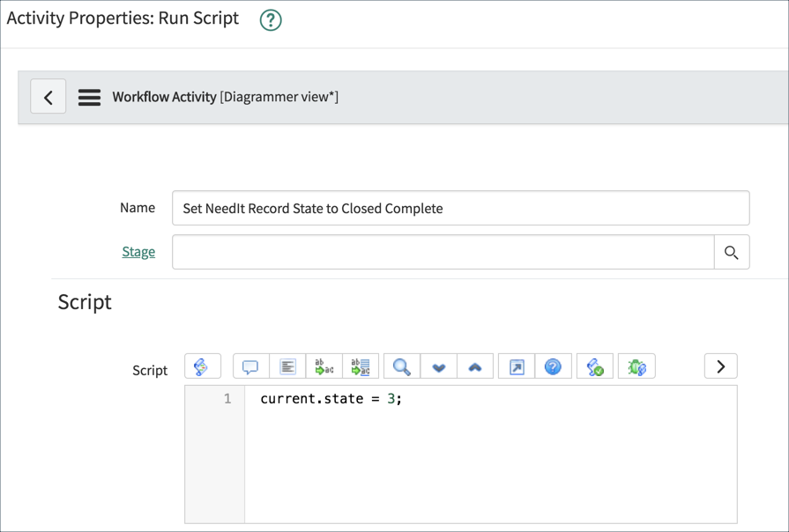Viewport: 789px width, 532px height.
Task: Toggle syntax highlighting in the script editor
Action: click(202, 366)
